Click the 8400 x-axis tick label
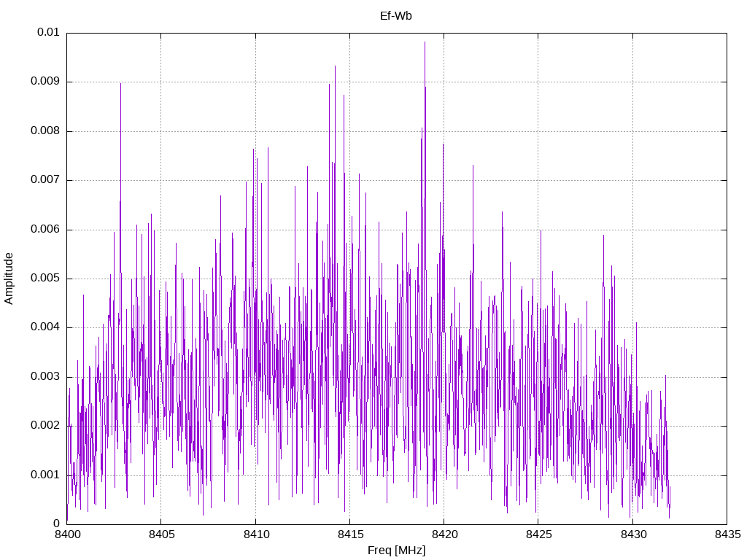This screenshot has width=747, height=560. click(67, 534)
